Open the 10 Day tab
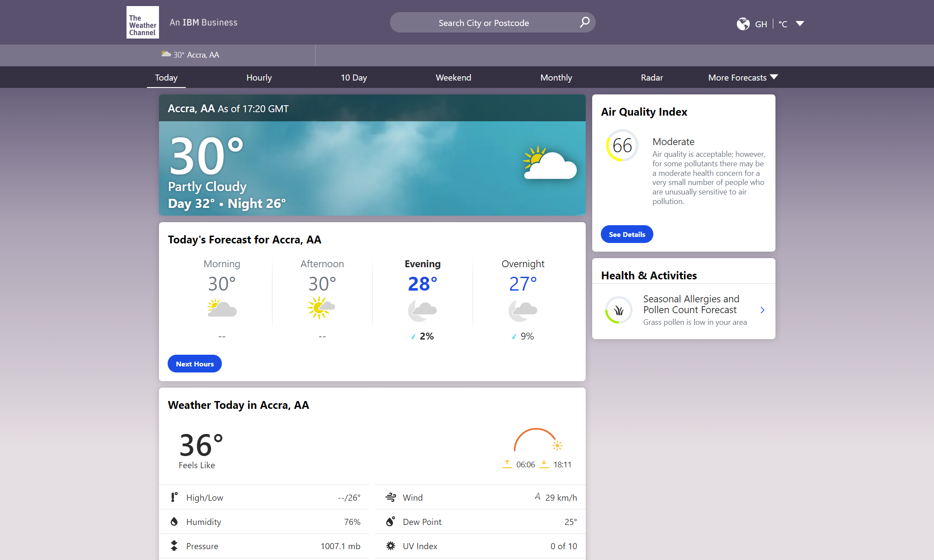Viewport: 934px width, 560px height. pyautogui.click(x=353, y=78)
